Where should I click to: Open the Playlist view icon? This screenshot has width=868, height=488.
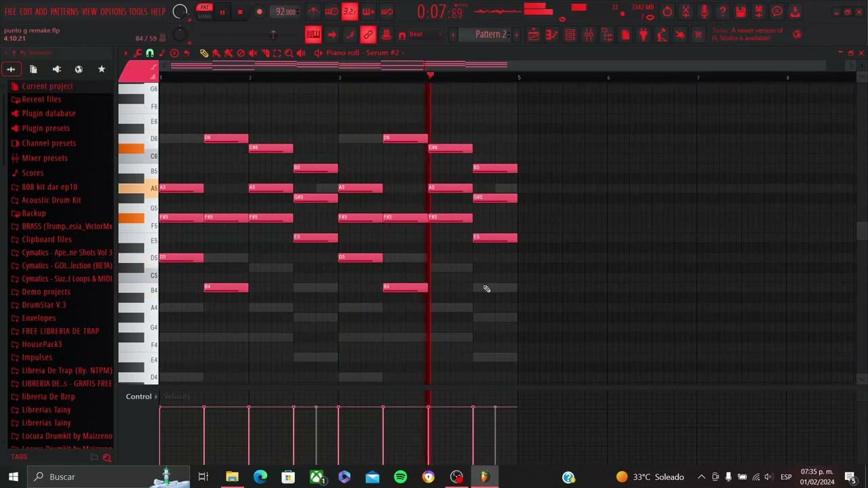tap(534, 35)
